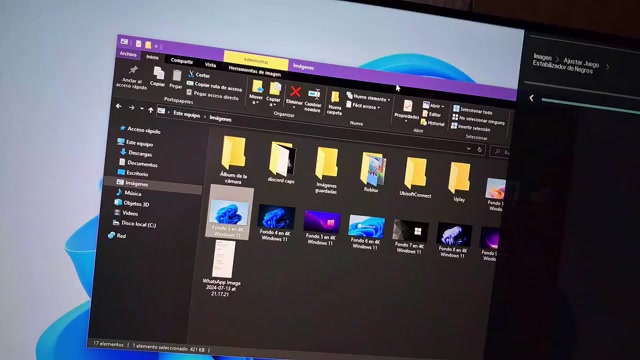Open Música in the sidebar
The width and height of the screenshot is (640, 360).
pyautogui.click(x=129, y=193)
